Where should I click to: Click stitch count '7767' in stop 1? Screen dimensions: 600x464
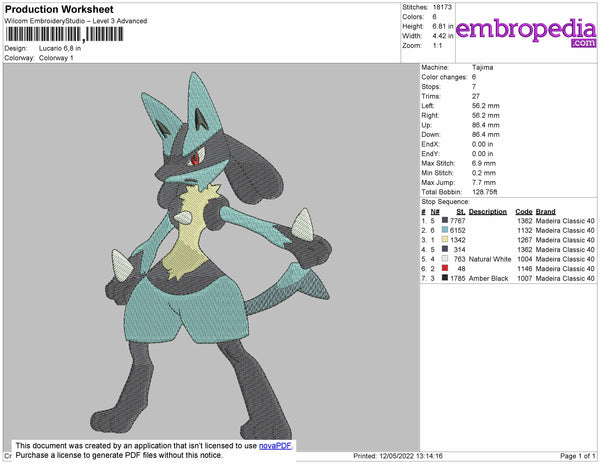pos(458,221)
